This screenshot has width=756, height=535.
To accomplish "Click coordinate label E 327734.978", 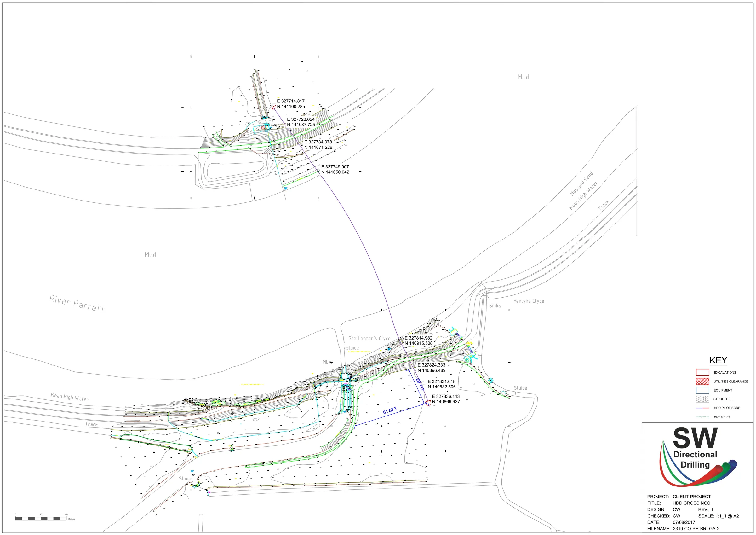I will point(318,142).
